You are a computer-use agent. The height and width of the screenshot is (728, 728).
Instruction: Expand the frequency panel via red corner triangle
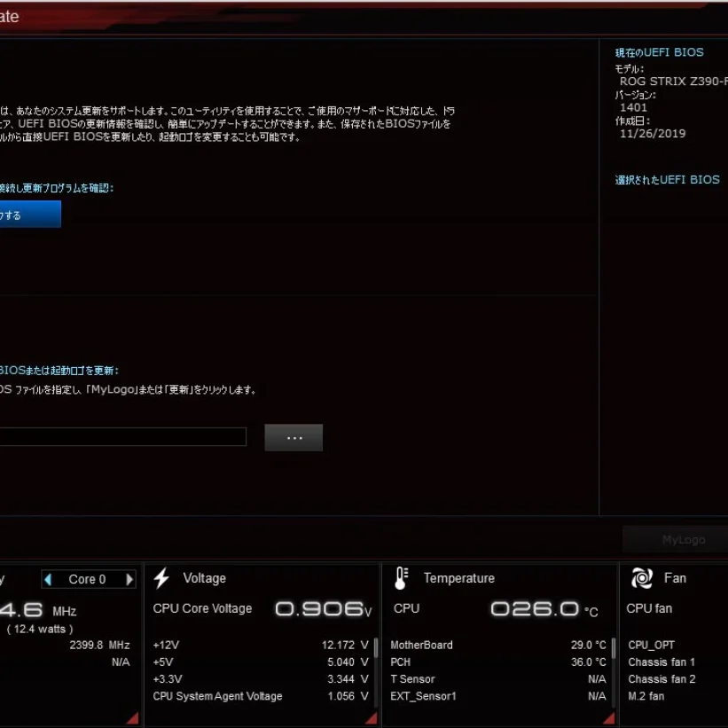pyautogui.click(x=133, y=718)
